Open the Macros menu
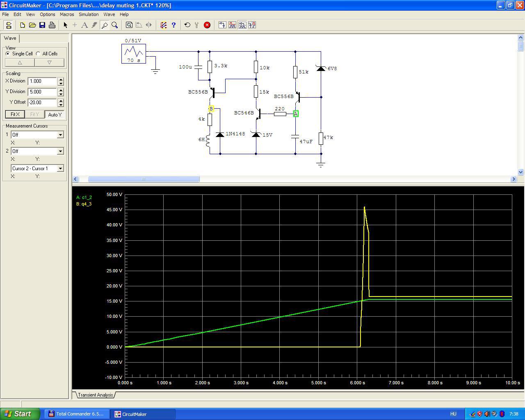Screen dimensions: 525x420 pyautogui.click(x=67, y=14)
